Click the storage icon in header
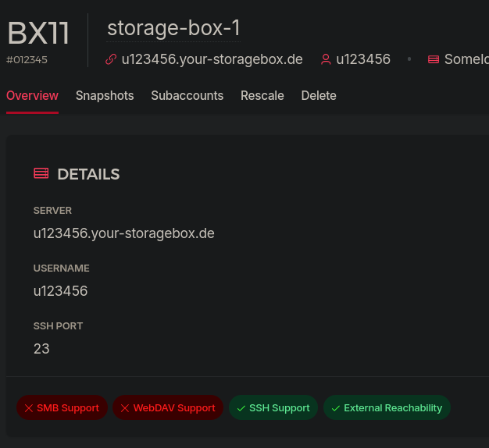Screen dimensions: 489x448 (434, 59)
